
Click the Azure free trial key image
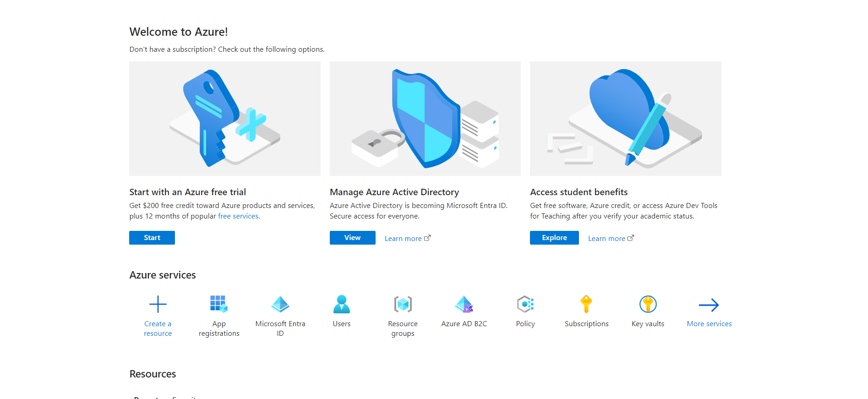(x=225, y=119)
